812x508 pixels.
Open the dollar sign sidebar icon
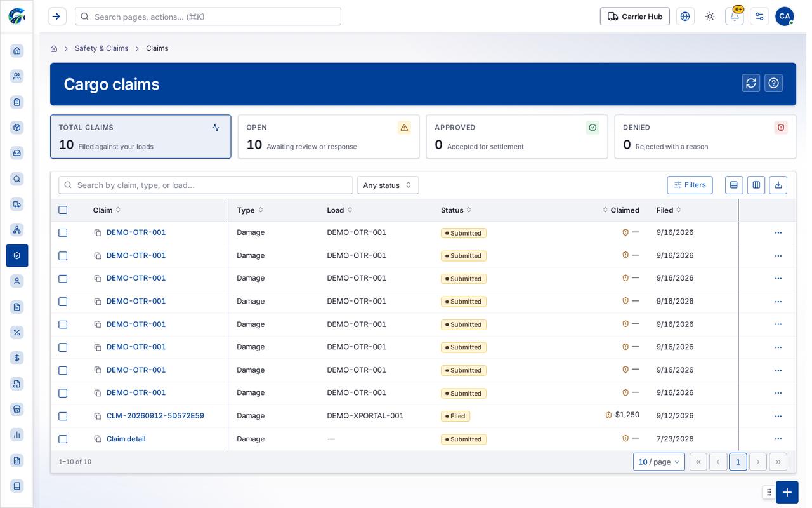[x=17, y=358]
